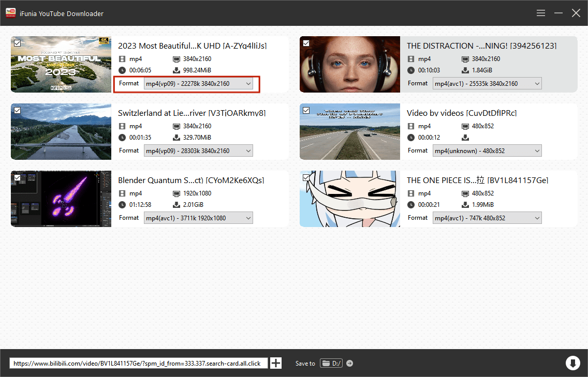Expand format dropdown showing mp4(vp09) 22278k
The width and height of the screenshot is (588, 377).
198,84
